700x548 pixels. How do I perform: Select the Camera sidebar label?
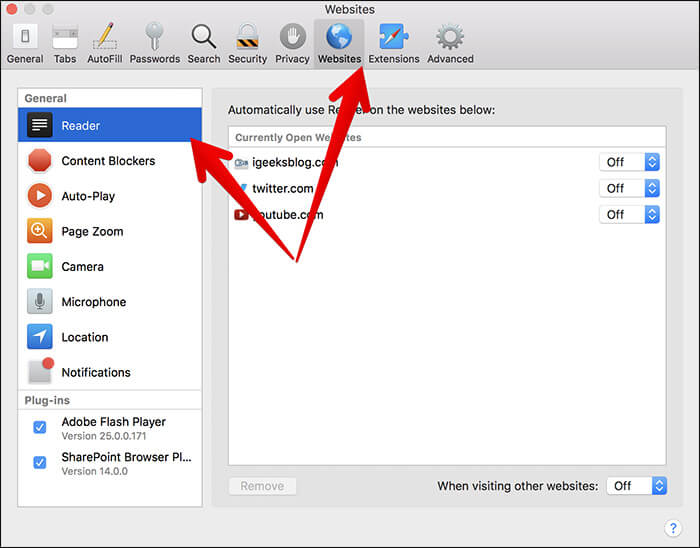click(x=82, y=267)
